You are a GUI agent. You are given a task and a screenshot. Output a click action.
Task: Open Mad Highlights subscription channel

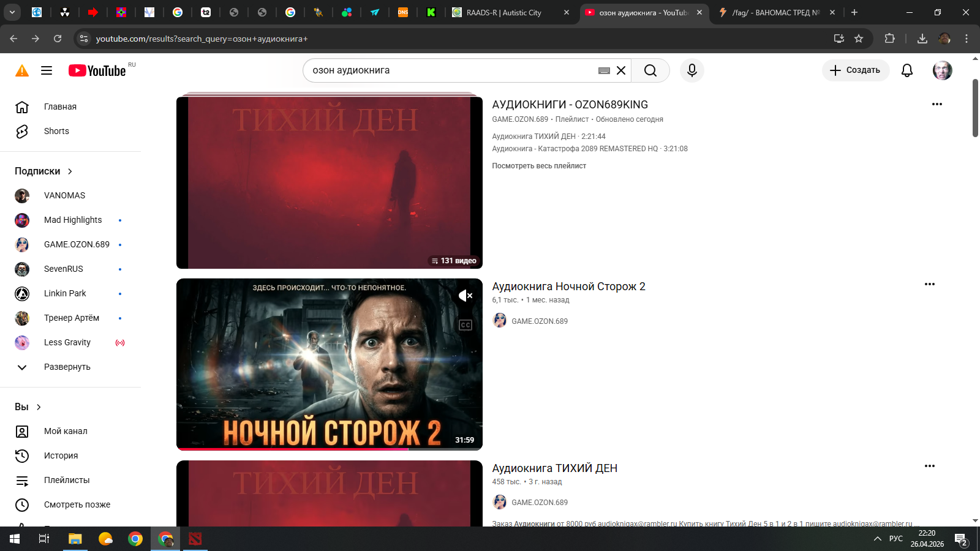(73, 220)
